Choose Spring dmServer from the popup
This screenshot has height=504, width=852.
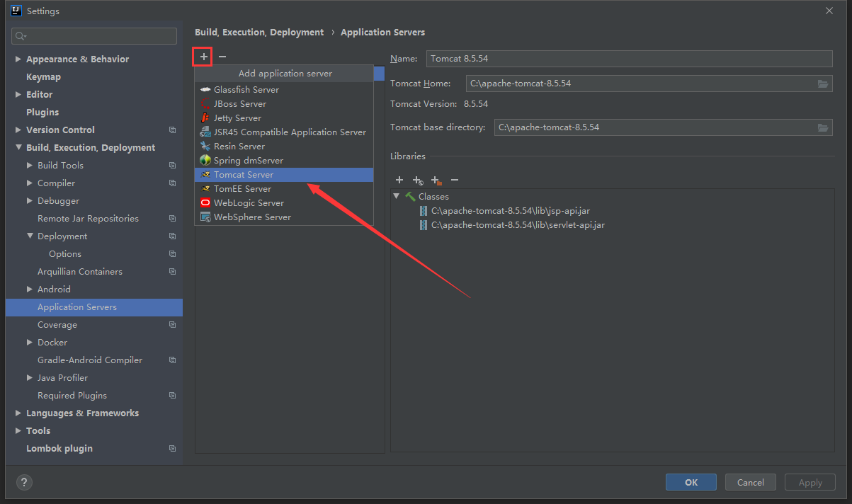click(284, 161)
